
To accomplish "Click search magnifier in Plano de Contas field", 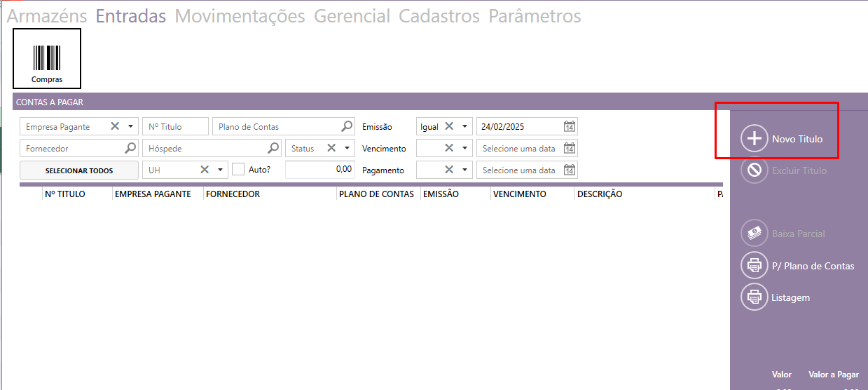I will click(x=347, y=127).
